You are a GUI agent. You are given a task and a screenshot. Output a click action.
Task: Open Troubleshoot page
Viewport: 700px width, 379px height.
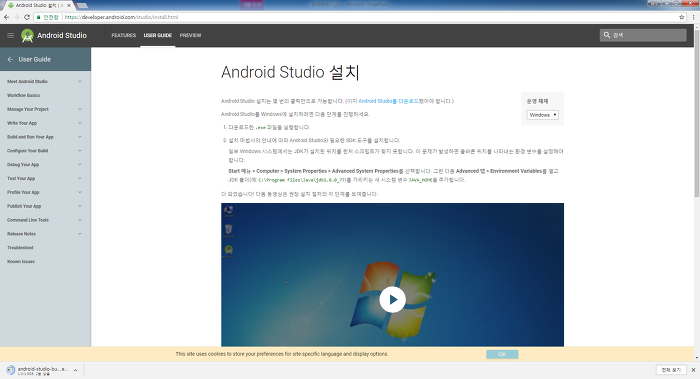click(20, 247)
